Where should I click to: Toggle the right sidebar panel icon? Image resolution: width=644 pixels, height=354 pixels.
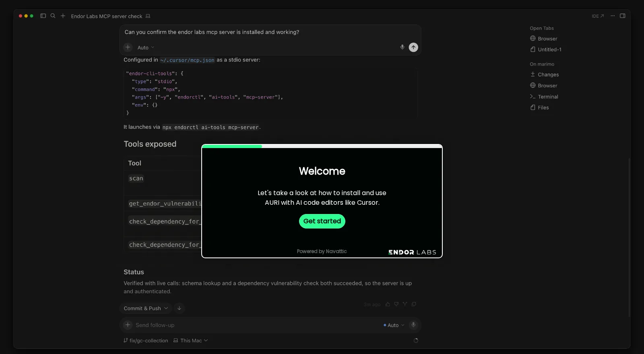(623, 16)
